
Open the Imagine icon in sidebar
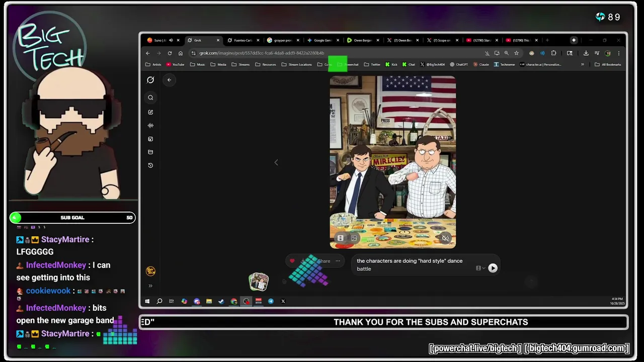tap(150, 139)
